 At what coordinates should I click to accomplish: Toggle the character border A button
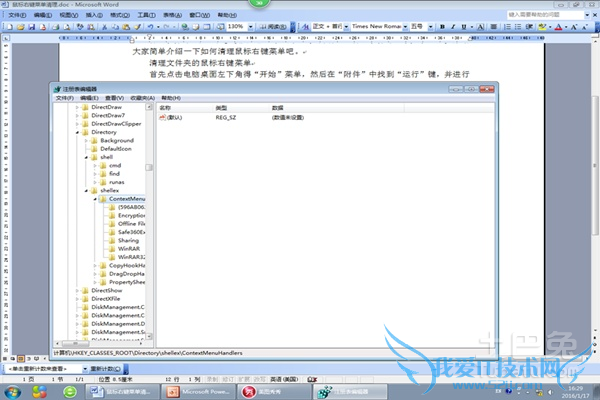point(481,27)
